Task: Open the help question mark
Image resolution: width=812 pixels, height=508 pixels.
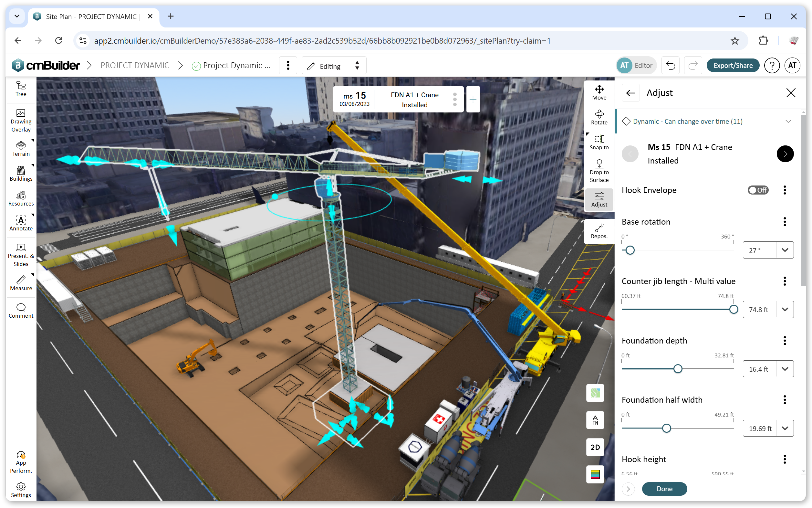Action: (772, 65)
